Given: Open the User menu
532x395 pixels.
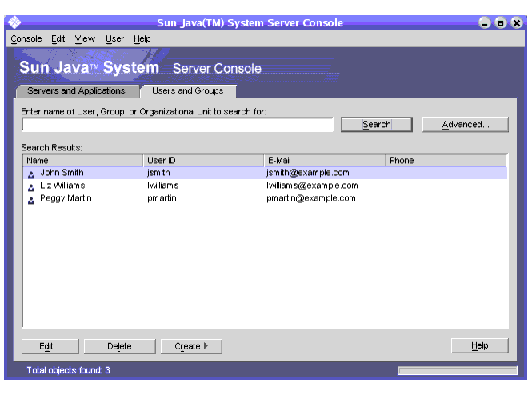Looking at the screenshot, I should click(114, 38).
